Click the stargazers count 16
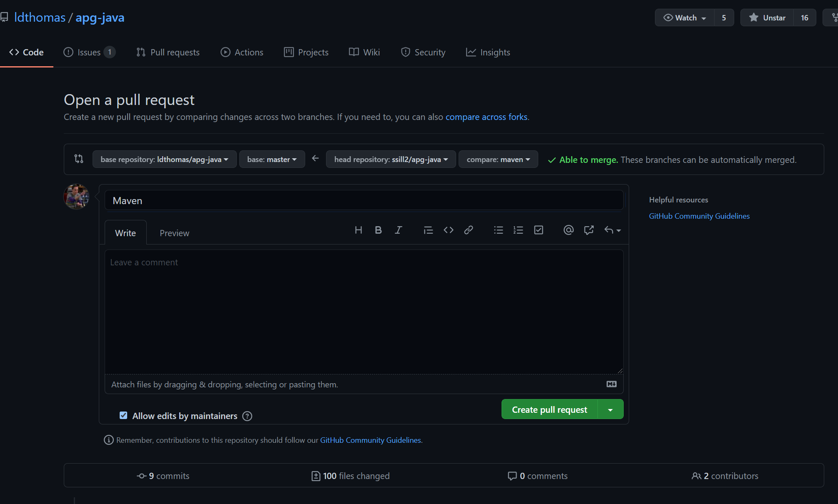Image resolution: width=838 pixels, height=504 pixels. pyautogui.click(x=805, y=17)
